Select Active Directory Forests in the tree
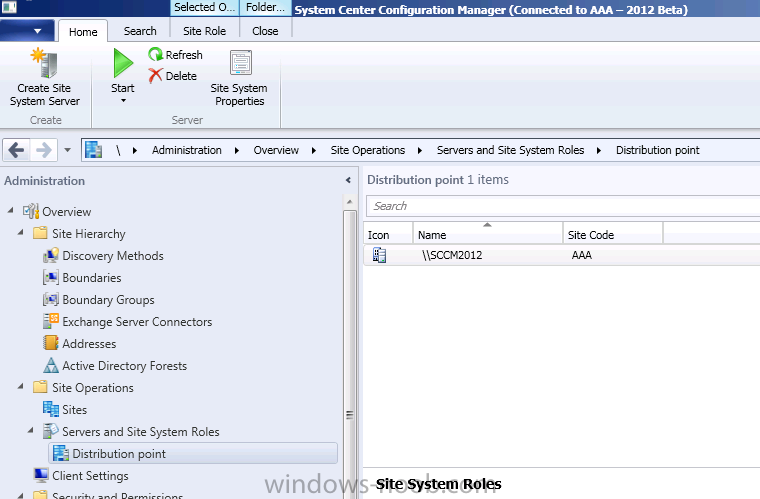This screenshot has width=760, height=499. click(125, 365)
